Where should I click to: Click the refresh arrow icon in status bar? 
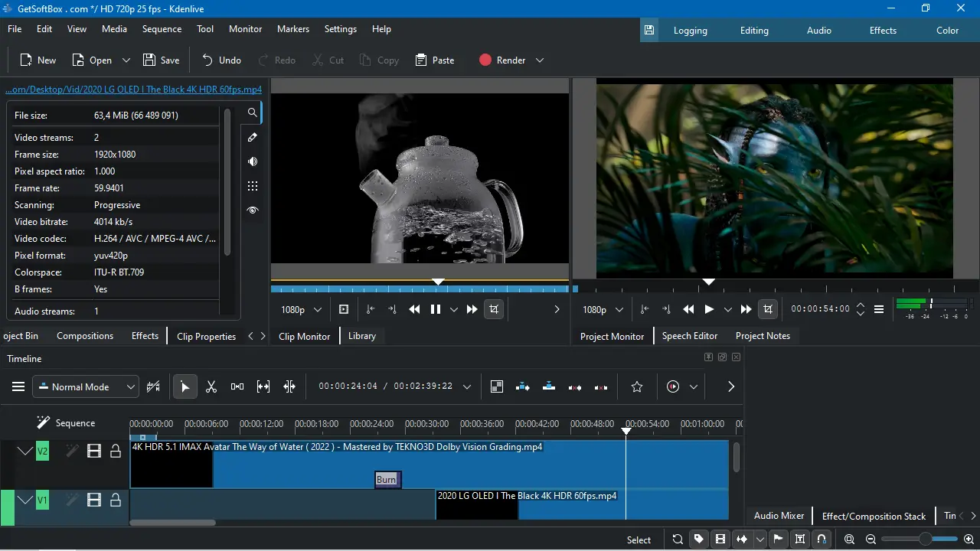[x=678, y=539]
